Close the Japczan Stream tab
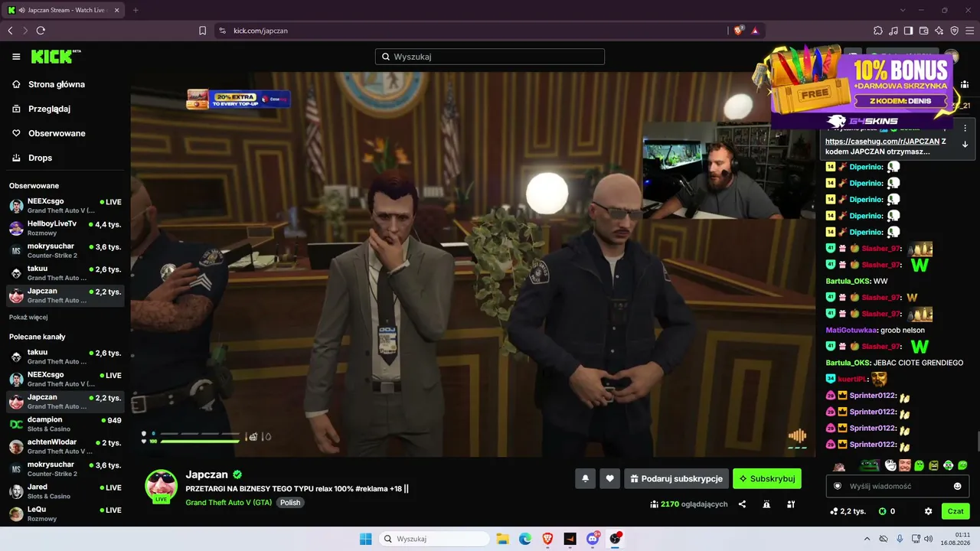Image resolution: width=980 pixels, height=551 pixels. [118, 10]
